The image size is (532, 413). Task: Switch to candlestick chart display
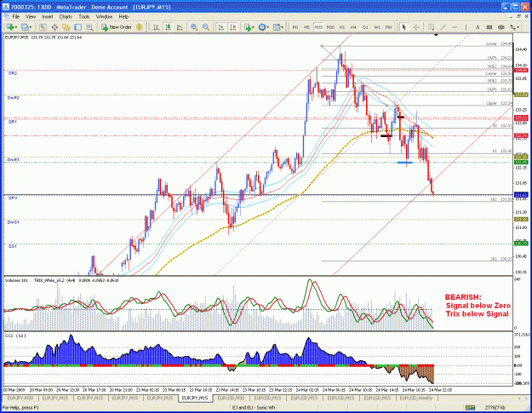pos(168,27)
